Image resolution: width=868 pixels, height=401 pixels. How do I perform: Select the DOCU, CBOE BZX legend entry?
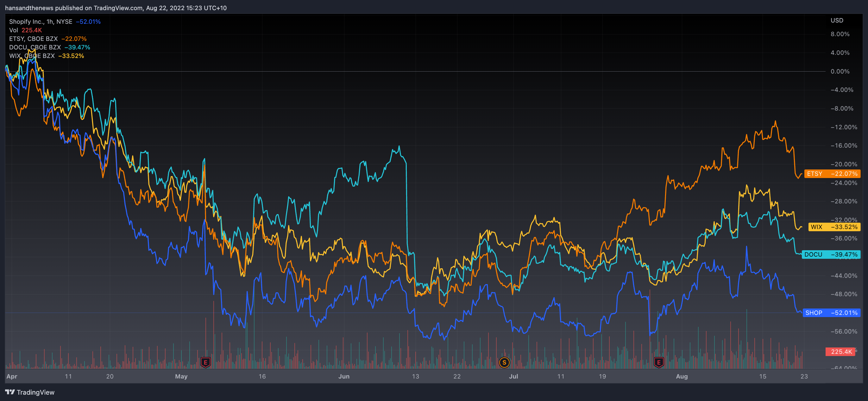pos(35,47)
